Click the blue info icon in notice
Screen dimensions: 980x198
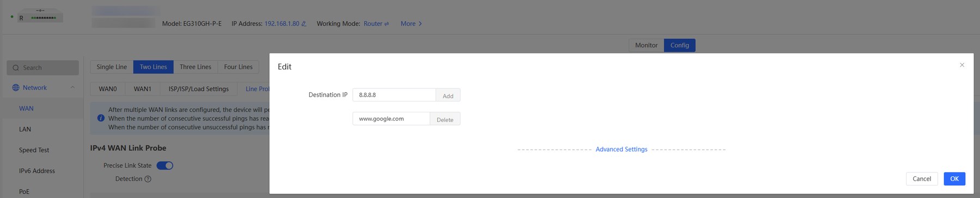[x=101, y=118]
